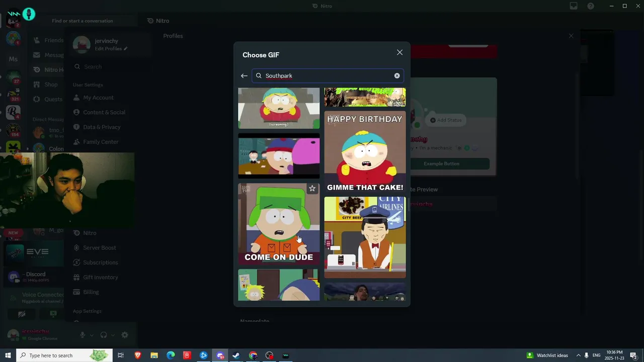Select the City Airlines clerk GIF
This screenshot has width=644, height=362.
point(365,237)
